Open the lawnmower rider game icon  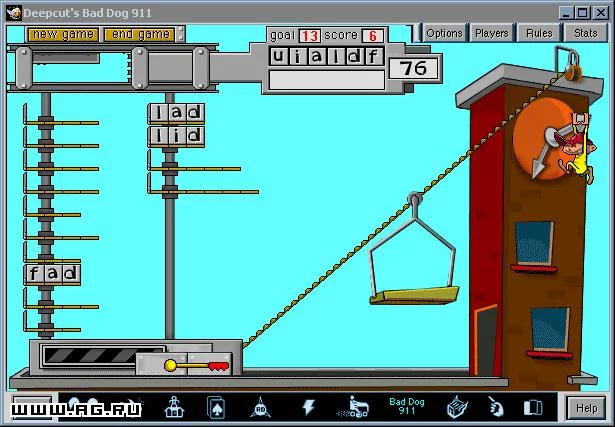(353, 407)
